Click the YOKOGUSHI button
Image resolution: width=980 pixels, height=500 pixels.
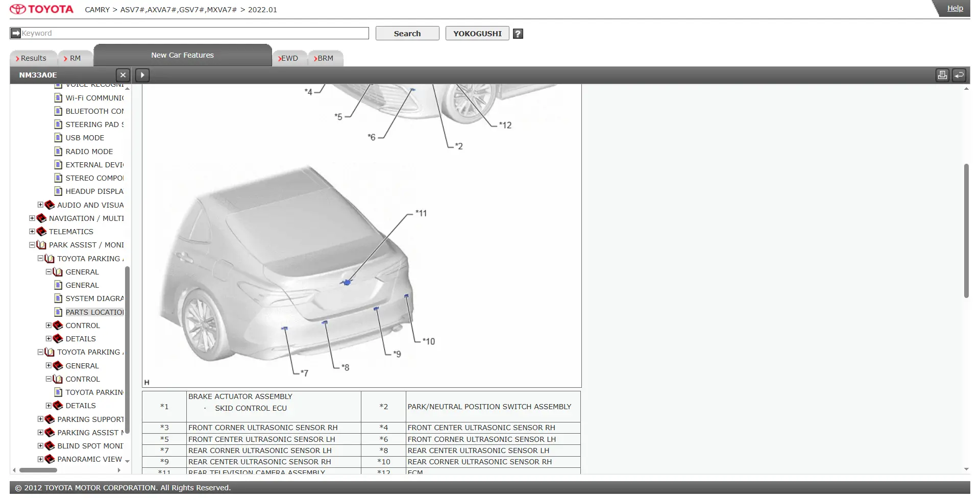coord(477,33)
